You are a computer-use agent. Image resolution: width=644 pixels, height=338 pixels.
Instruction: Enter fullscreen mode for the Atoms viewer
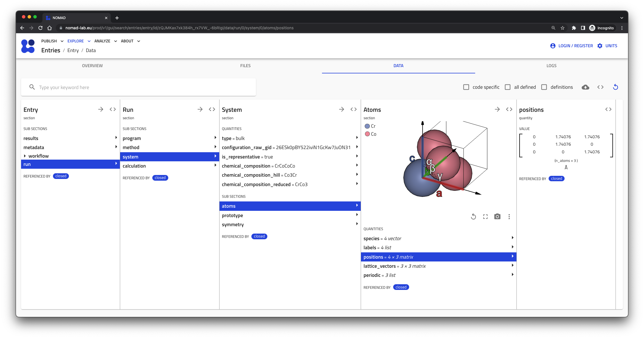tap(485, 217)
